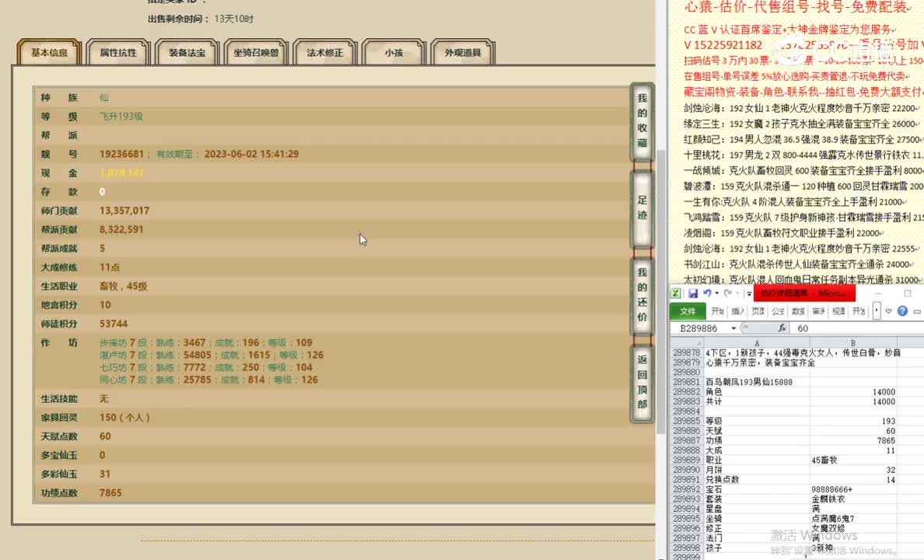The image size is (924, 560).
Task: Click the heart icon beside the ribbon tabs
Action: tap(887, 310)
